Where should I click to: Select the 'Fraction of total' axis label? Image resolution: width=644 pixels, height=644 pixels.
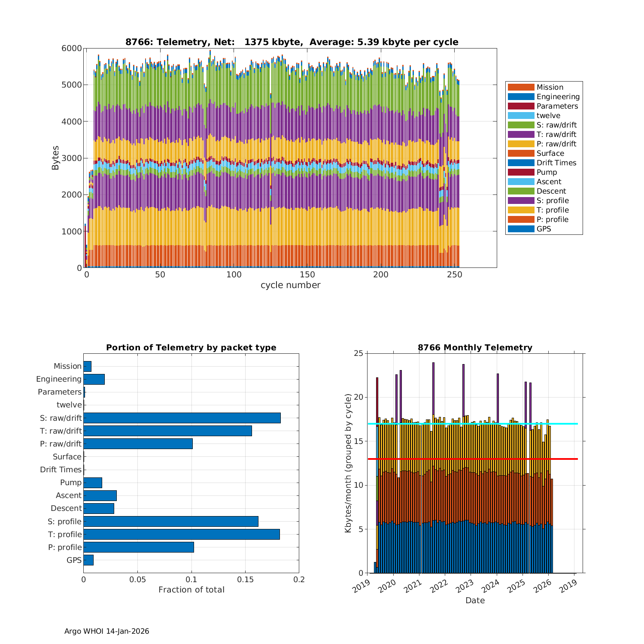click(x=191, y=589)
